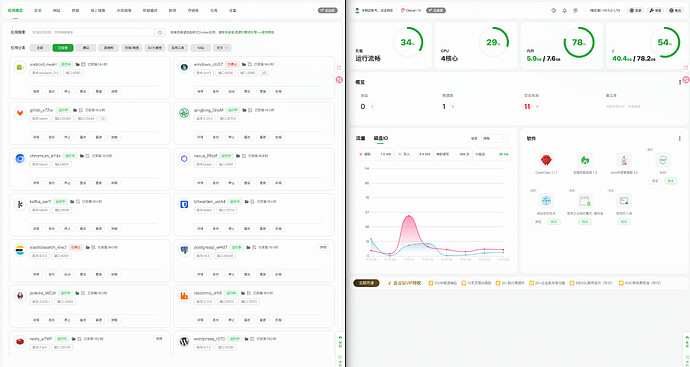
Task: Click the notification bell icon
Action: pyautogui.click(x=565, y=11)
